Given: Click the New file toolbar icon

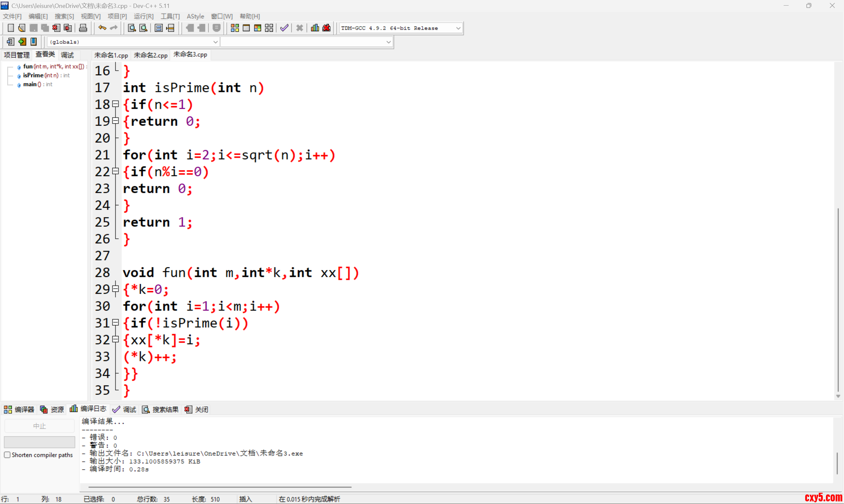Looking at the screenshot, I should point(11,28).
